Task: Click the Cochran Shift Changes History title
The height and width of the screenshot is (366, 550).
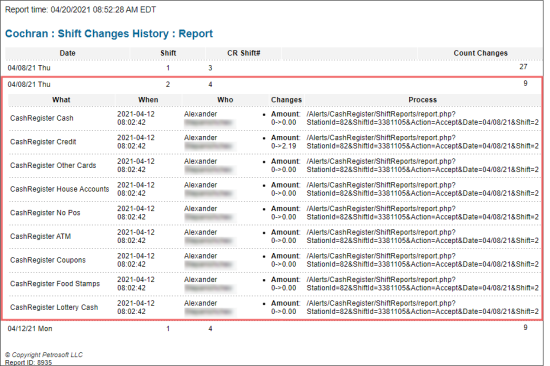Action: click(x=109, y=34)
